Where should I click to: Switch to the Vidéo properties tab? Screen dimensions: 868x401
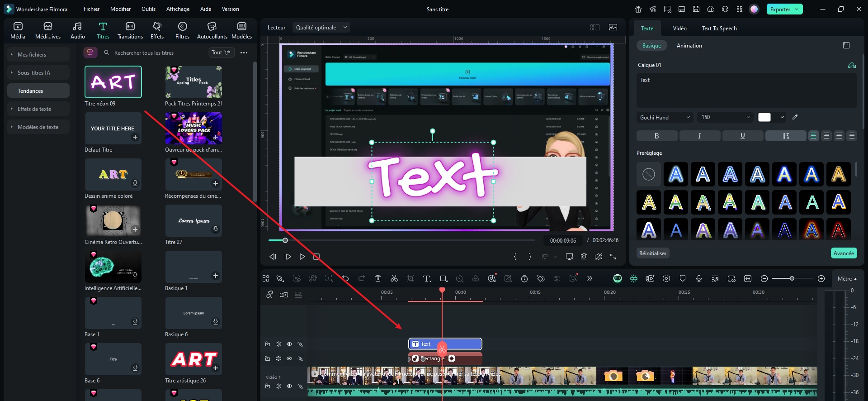tap(679, 28)
